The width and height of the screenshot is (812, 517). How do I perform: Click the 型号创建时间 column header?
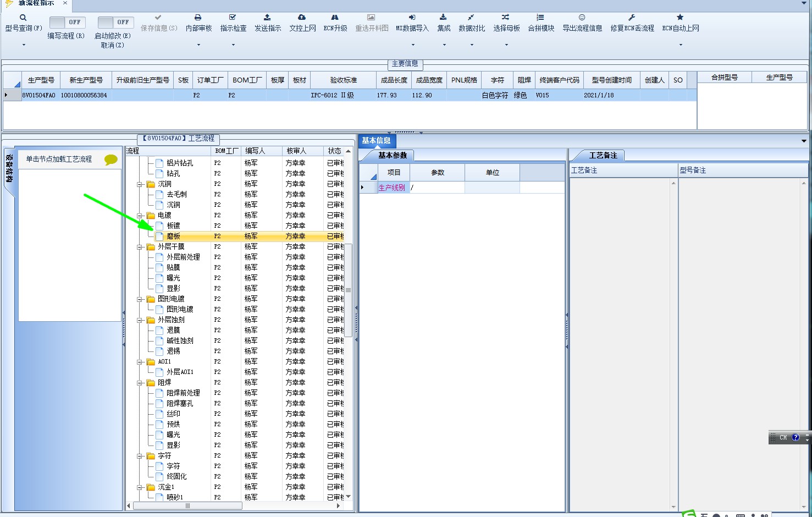pos(611,80)
